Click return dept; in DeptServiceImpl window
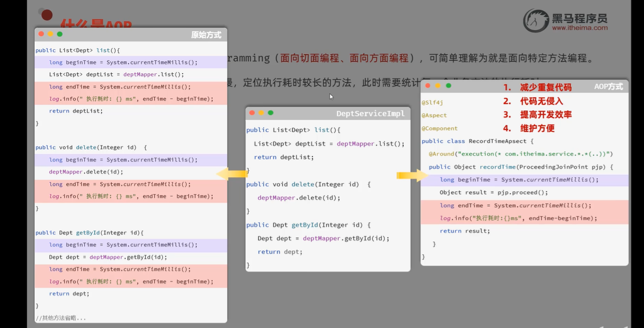 click(x=280, y=252)
